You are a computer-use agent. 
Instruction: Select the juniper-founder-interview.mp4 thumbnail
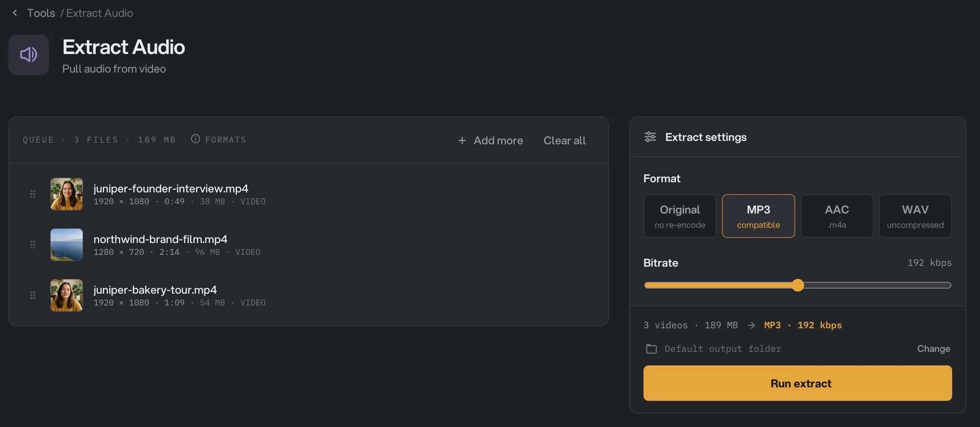coord(67,194)
